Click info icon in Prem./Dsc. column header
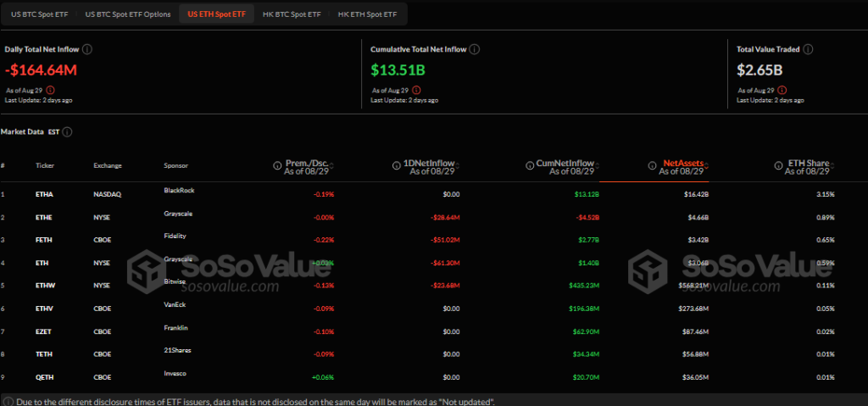868x406 pixels. click(x=277, y=165)
